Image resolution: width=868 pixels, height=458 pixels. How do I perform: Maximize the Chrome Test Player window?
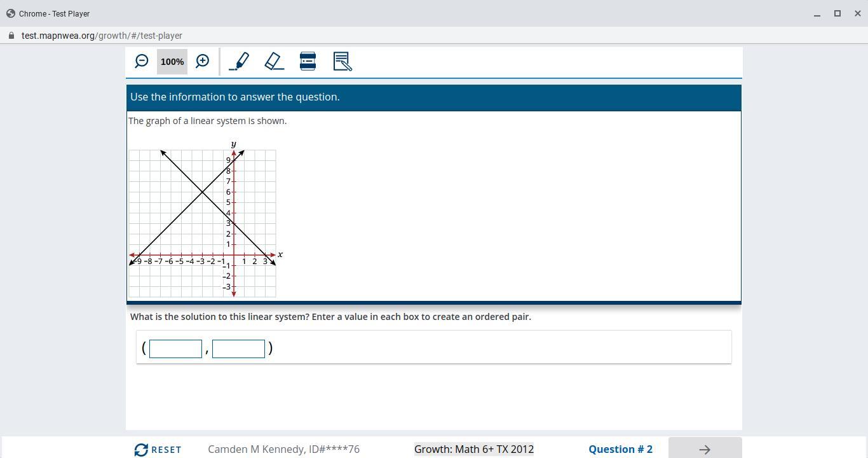(x=837, y=13)
